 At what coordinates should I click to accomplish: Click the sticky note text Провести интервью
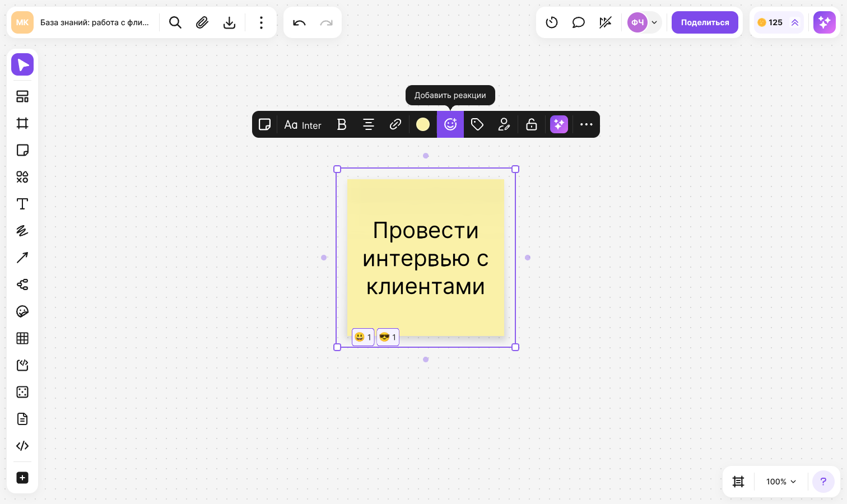pyautogui.click(x=425, y=258)
